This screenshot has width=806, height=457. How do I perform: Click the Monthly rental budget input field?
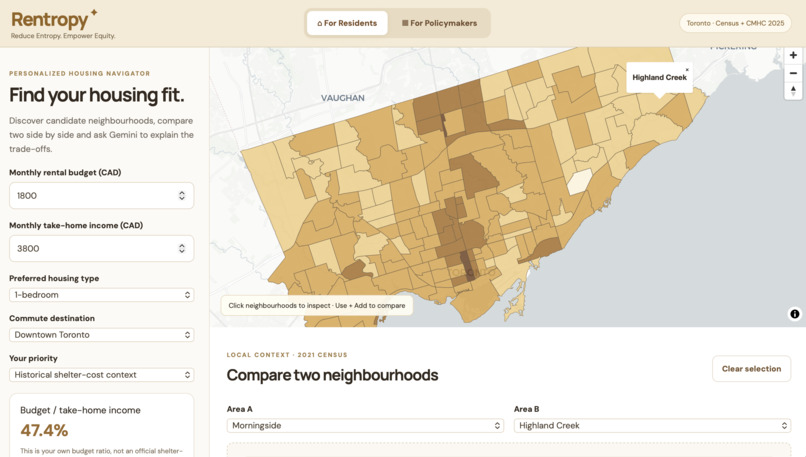(x=101, y=195)
